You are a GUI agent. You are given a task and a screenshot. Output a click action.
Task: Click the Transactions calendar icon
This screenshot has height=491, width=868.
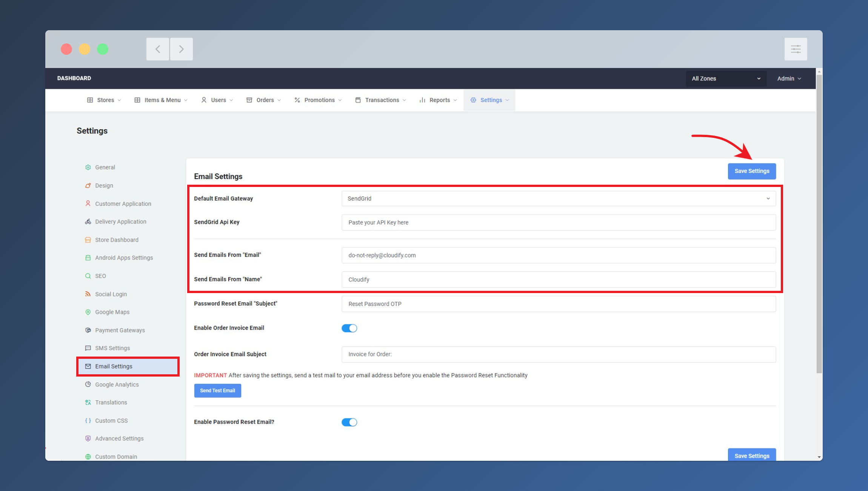(358, 100)
